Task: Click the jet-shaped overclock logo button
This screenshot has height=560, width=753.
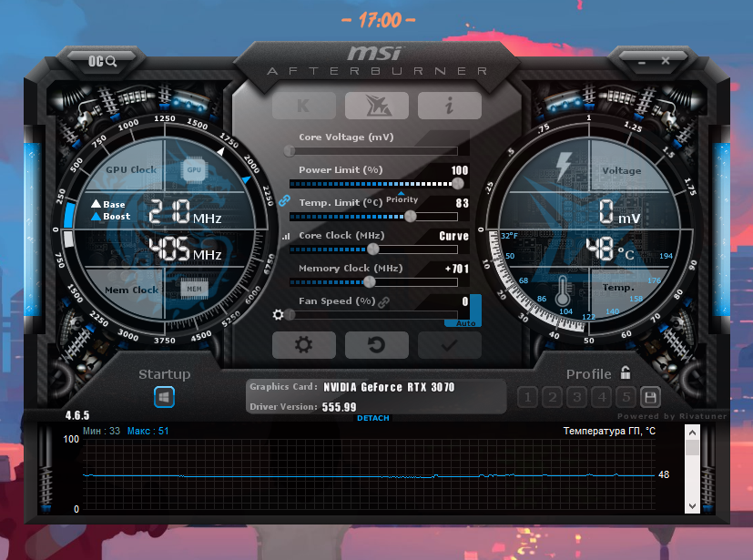Action: pos(377,106)
